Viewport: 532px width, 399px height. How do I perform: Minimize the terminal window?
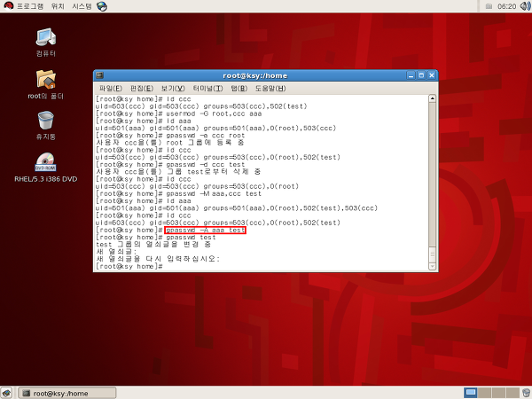click(x=411, y=75)
